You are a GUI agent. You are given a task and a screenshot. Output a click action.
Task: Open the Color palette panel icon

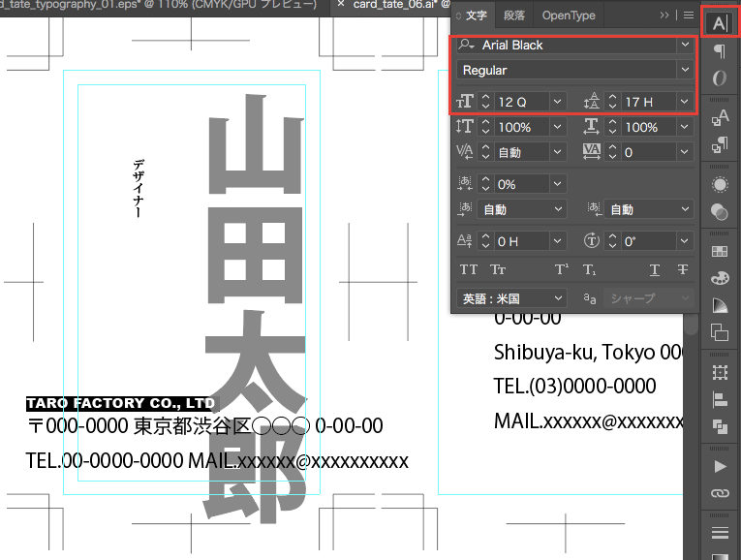[719, 279]
